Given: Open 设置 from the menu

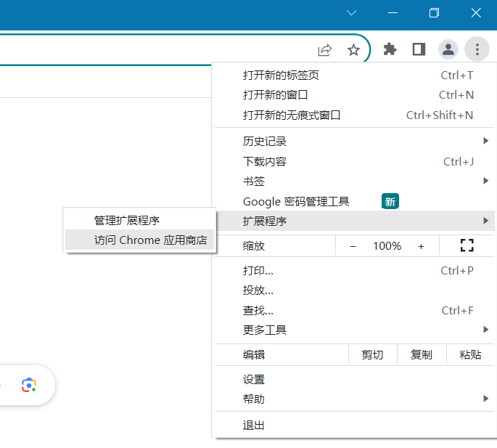Looking at the screenshot, I should pos(354,379).
